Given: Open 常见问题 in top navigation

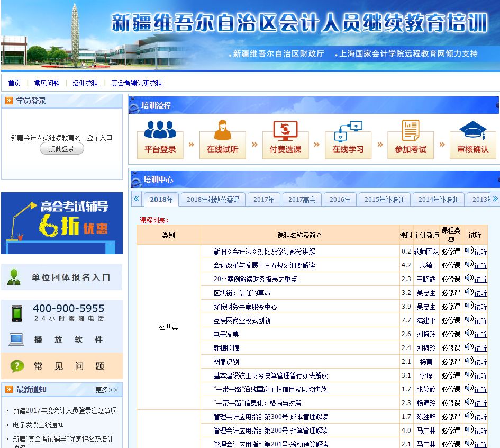Looking at the screenshot, I should click(47, 83).
